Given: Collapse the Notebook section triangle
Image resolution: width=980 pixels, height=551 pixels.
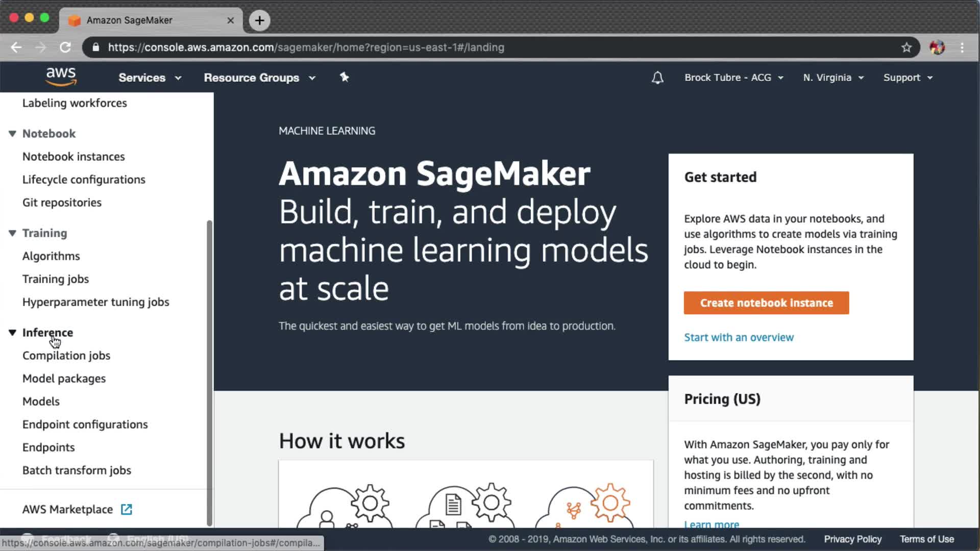Looking at the screenshot, I should (12, 134).
